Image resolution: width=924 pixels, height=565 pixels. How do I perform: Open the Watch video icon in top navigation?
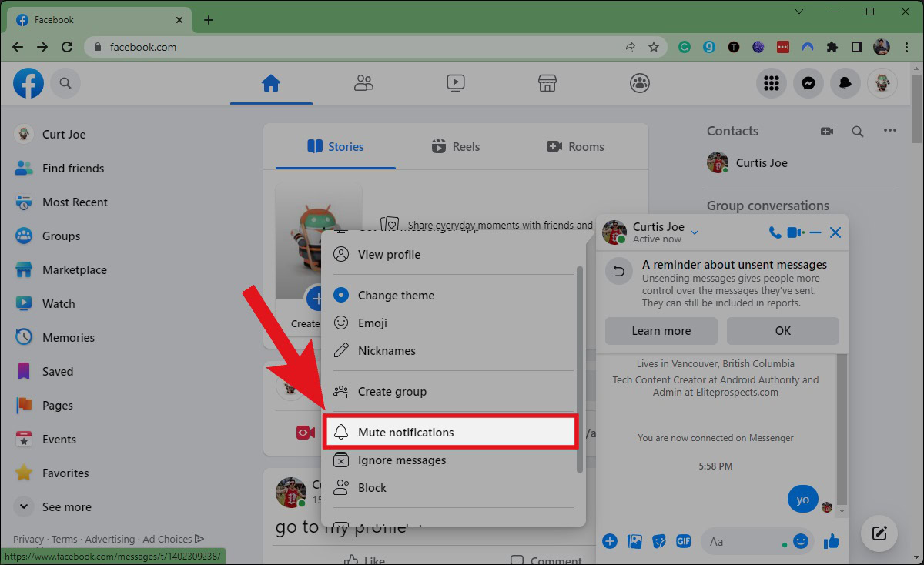[x=455, y=83]
